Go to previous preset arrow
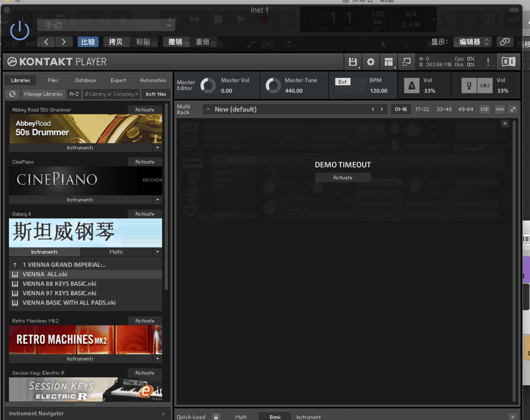 (x=46, y=42)
